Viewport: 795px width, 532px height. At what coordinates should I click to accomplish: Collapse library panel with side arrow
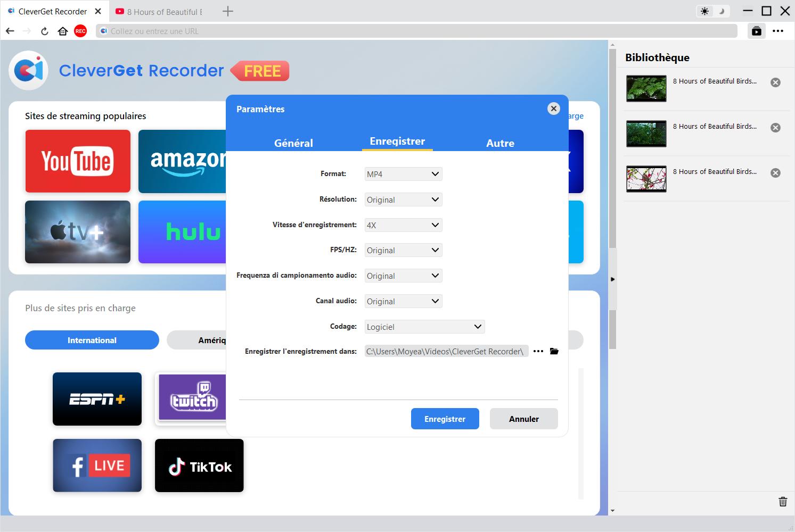point(612,279)
